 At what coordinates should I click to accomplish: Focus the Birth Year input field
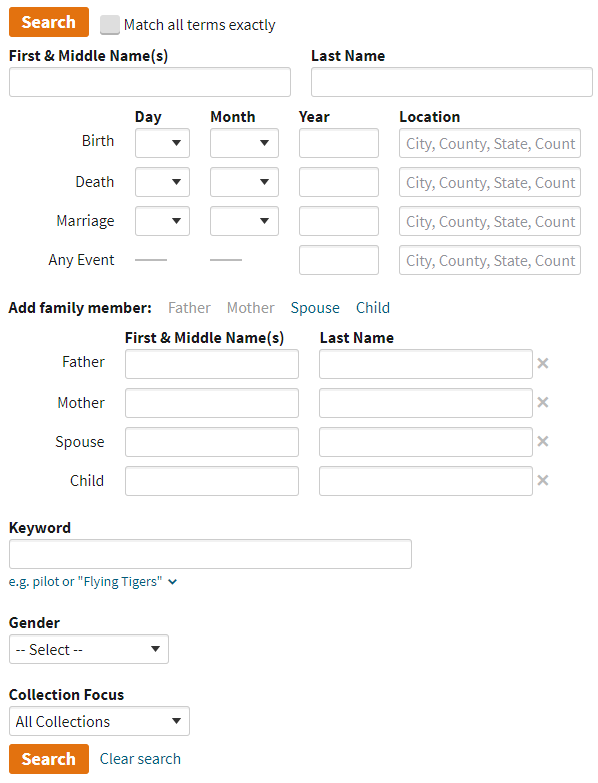339,143
